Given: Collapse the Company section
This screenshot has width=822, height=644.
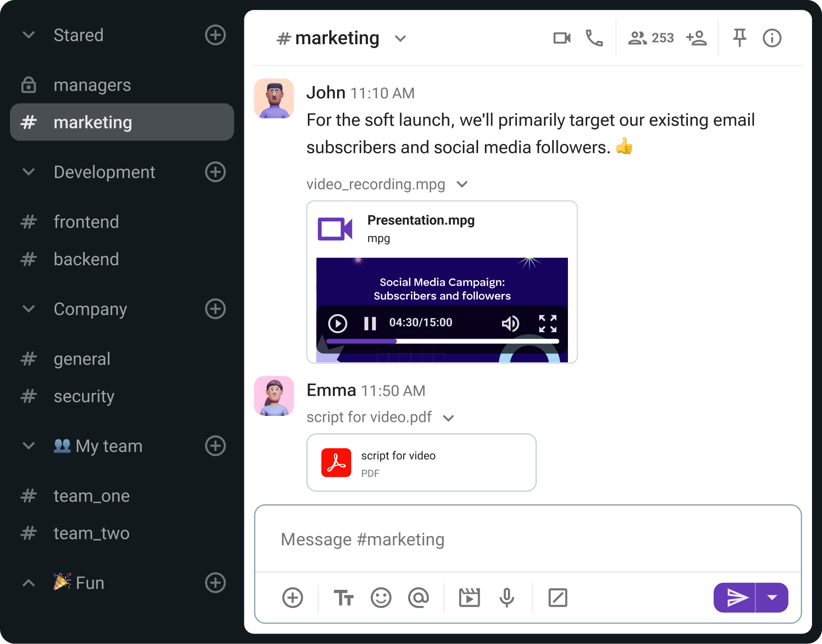Looking at the screenshot, I should [x=28, y=309].
